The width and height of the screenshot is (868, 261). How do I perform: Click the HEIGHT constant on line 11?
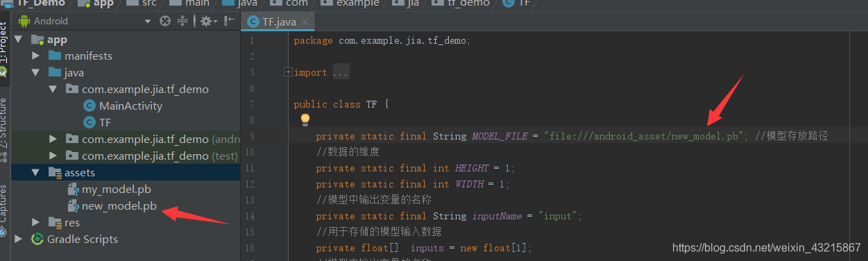(472, 168)
